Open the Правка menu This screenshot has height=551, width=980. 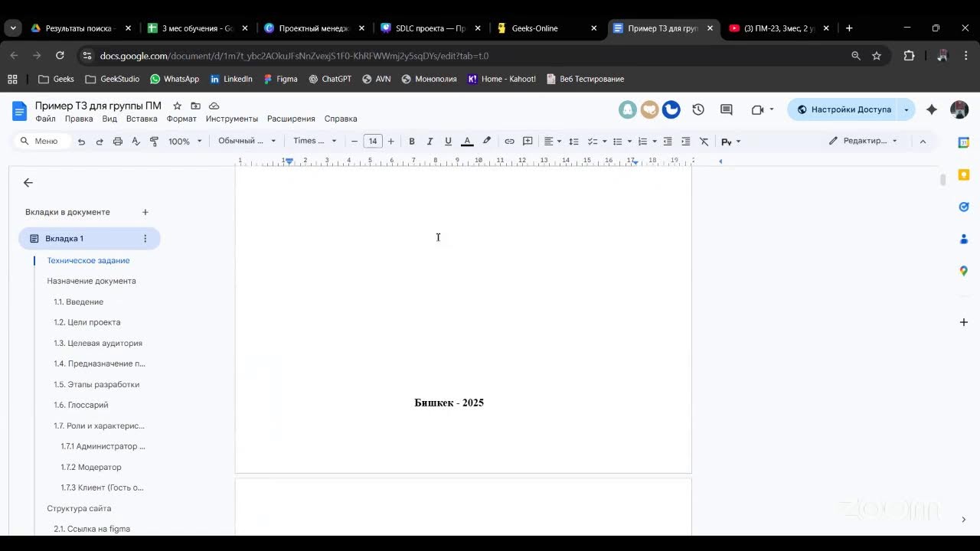pyautogui.click(x=79, y=119)
